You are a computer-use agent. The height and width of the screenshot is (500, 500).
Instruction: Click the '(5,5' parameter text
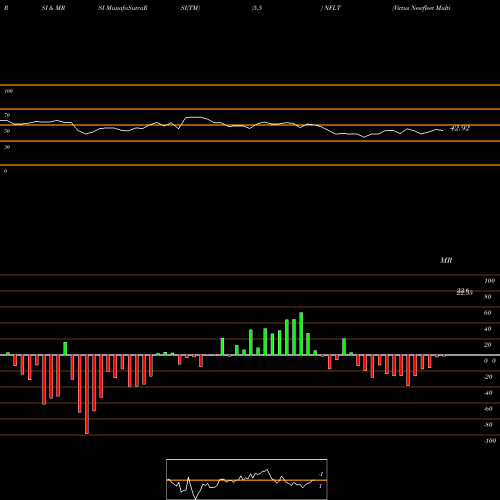pyautogui.click(x=257, y=8)
